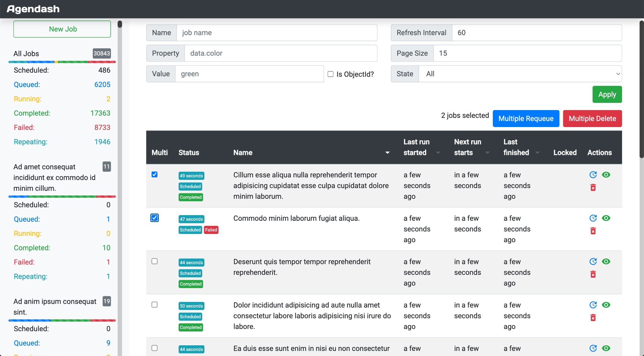Delete the Deserunt quis tempor job

click(x=593, y=275)
